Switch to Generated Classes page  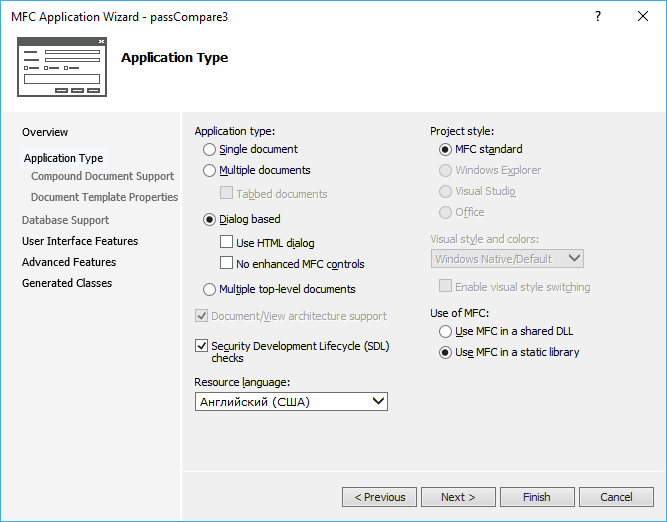(x=67, y=283)
